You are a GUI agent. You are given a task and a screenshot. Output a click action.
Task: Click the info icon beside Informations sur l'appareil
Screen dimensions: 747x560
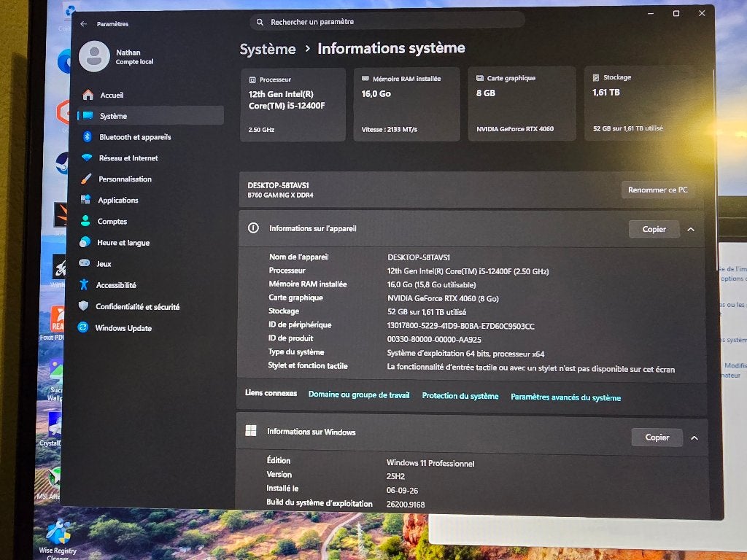pos(253,228)
